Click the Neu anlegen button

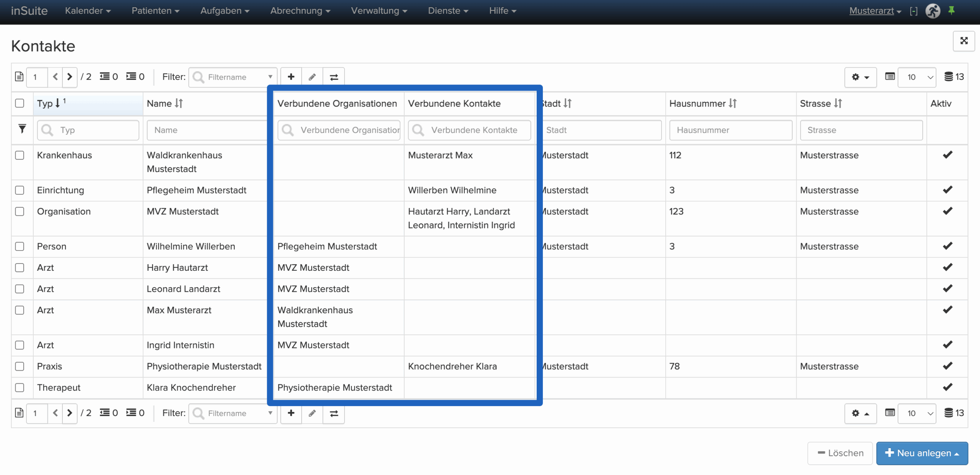click(x=922, y=453)
